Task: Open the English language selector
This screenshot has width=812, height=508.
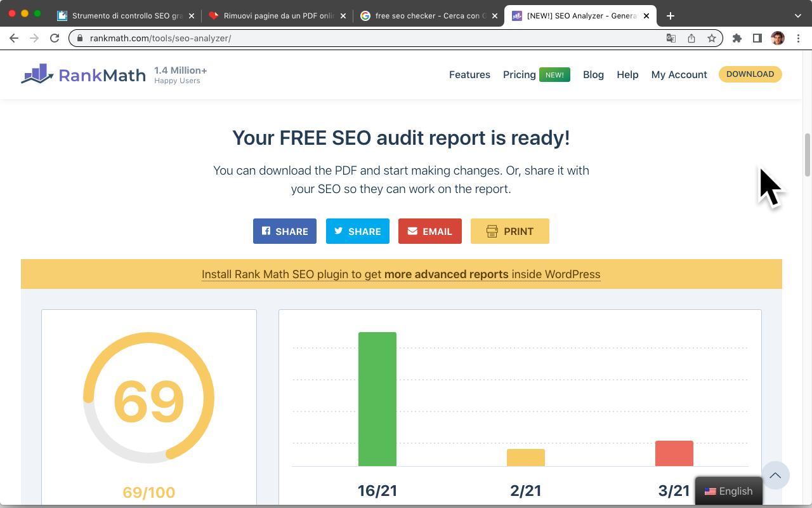Action: (x=729, y=491)
